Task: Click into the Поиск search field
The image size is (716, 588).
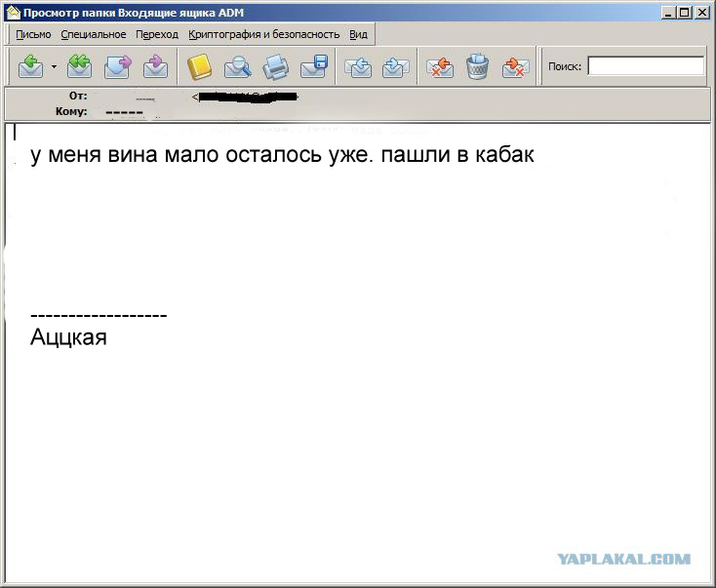Action: [x=646, y=66]
